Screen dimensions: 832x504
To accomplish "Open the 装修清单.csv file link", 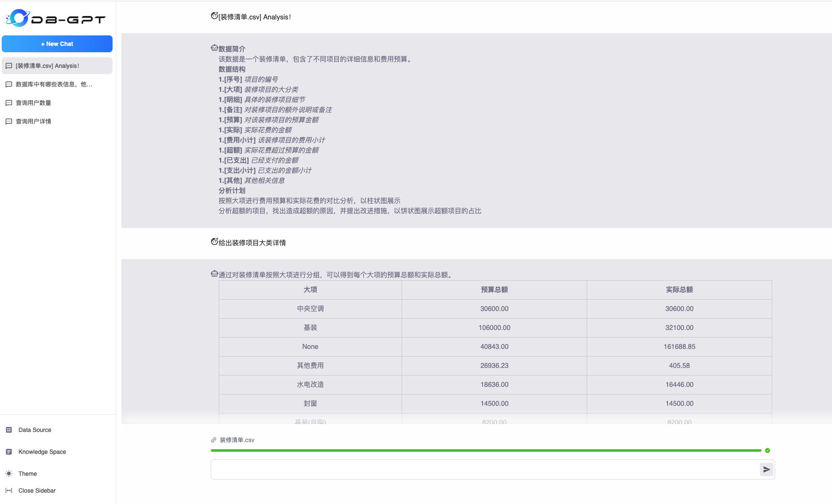I will pyautogui.click(x=236, y=440).
